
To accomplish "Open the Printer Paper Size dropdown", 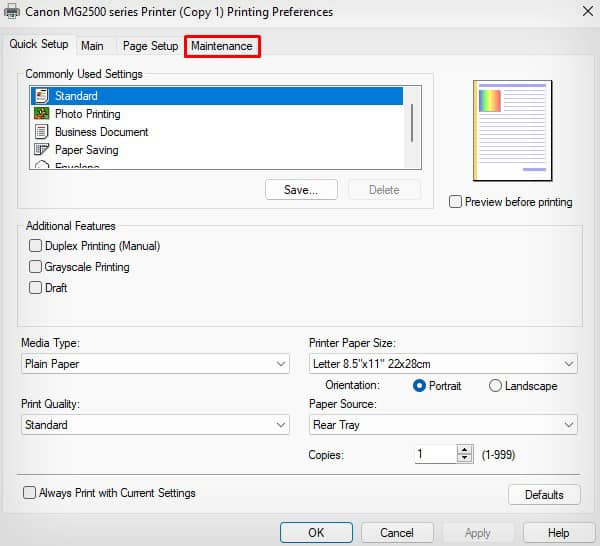I will (443, 363).
